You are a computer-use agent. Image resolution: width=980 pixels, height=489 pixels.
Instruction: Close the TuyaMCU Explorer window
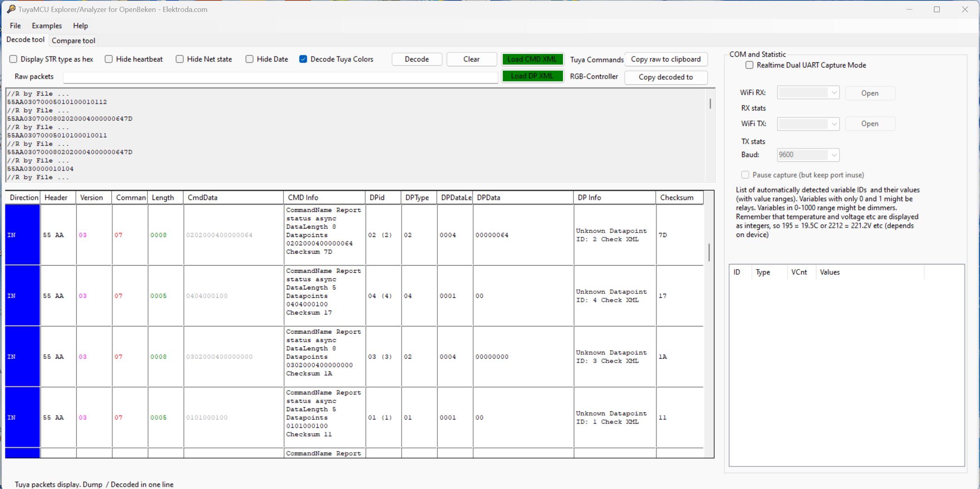pyautogui.click(x=965, y=10)
